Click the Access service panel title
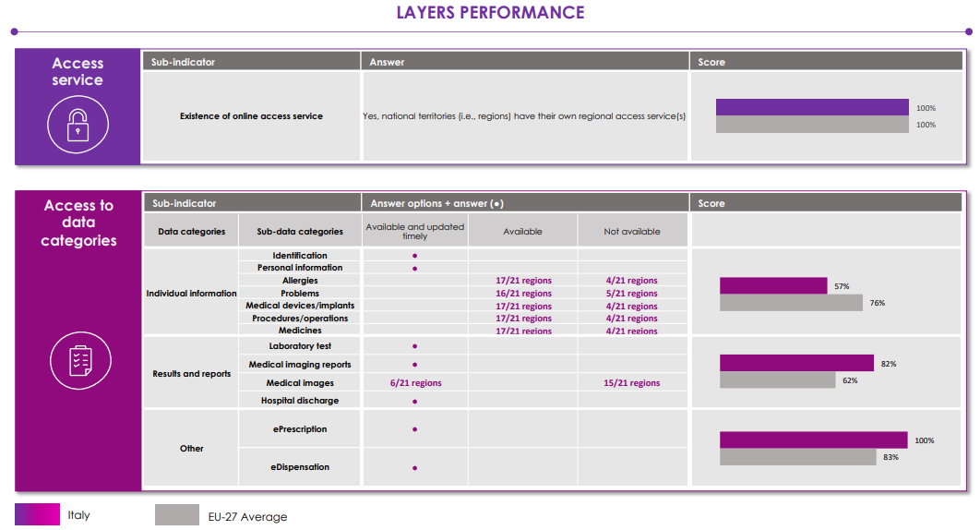This screenshot has width=980, height=530. (x=78, y=71)
